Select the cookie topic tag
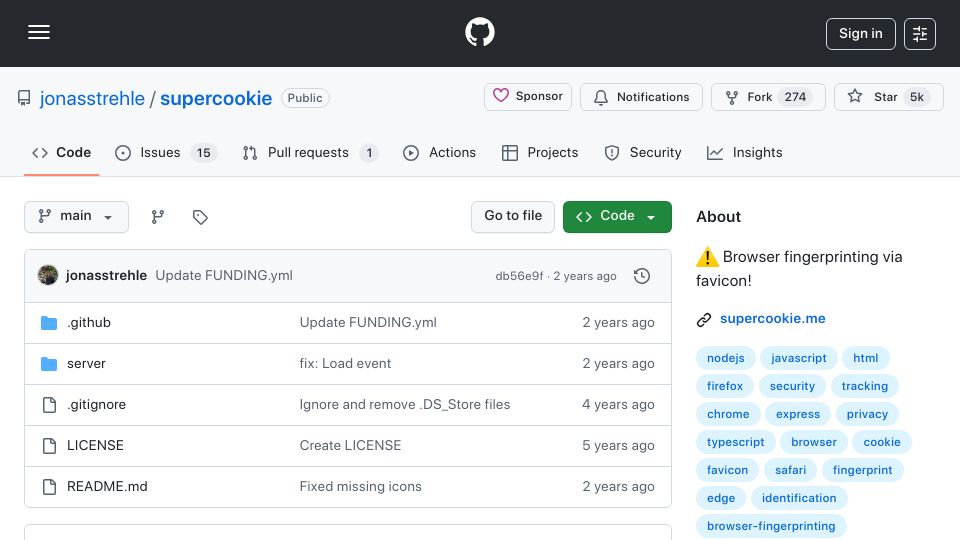 pyautogui.click(x=882, y=442)
